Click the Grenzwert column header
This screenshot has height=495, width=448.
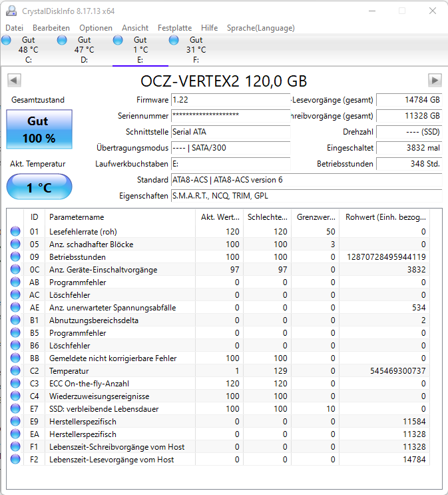(316, 217)
